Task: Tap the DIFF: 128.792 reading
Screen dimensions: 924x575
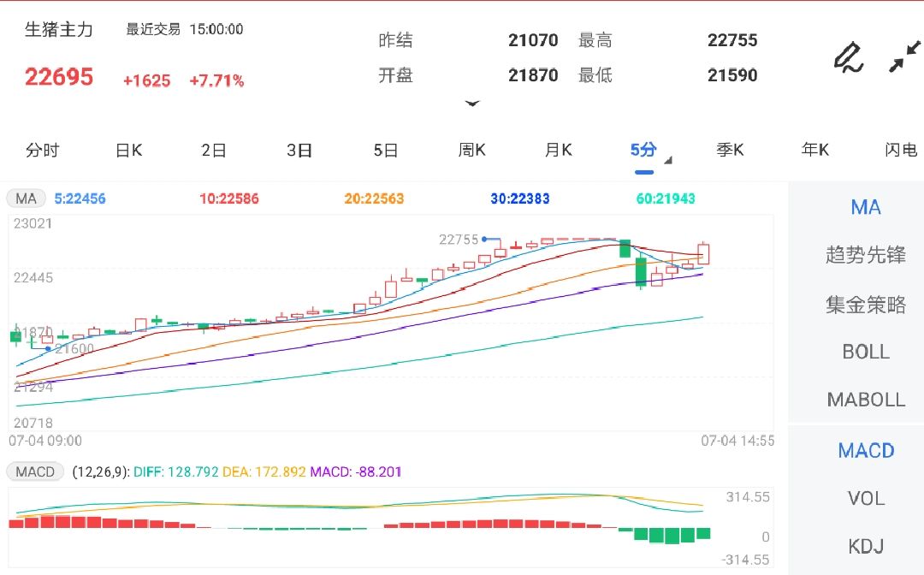Action: pyautogui.click(x=176, y=472)
